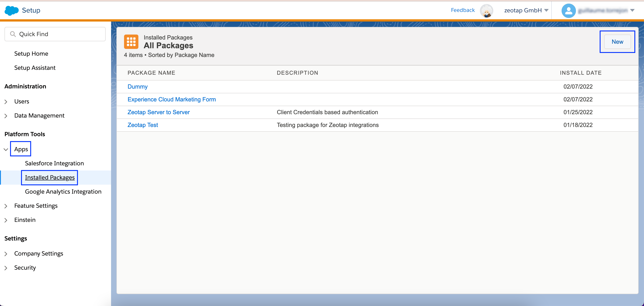Click the New package button
This screenshot has width=644, height=306.
(617, 42)
